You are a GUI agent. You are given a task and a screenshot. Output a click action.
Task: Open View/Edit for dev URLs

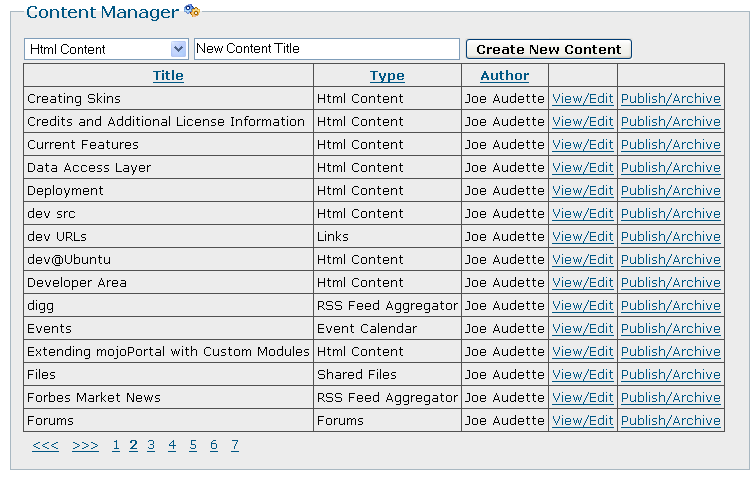(582, 237)
